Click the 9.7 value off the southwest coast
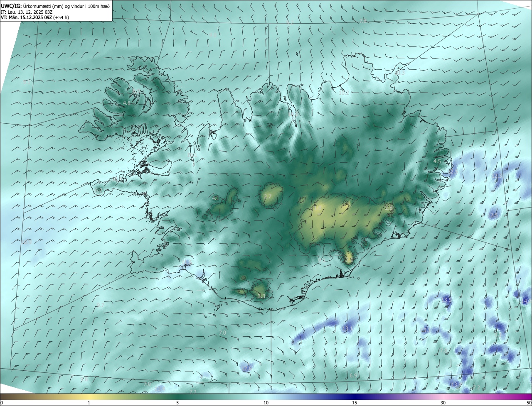The width and height of the screenshot is (532, 406). click(x=100, y=305)
